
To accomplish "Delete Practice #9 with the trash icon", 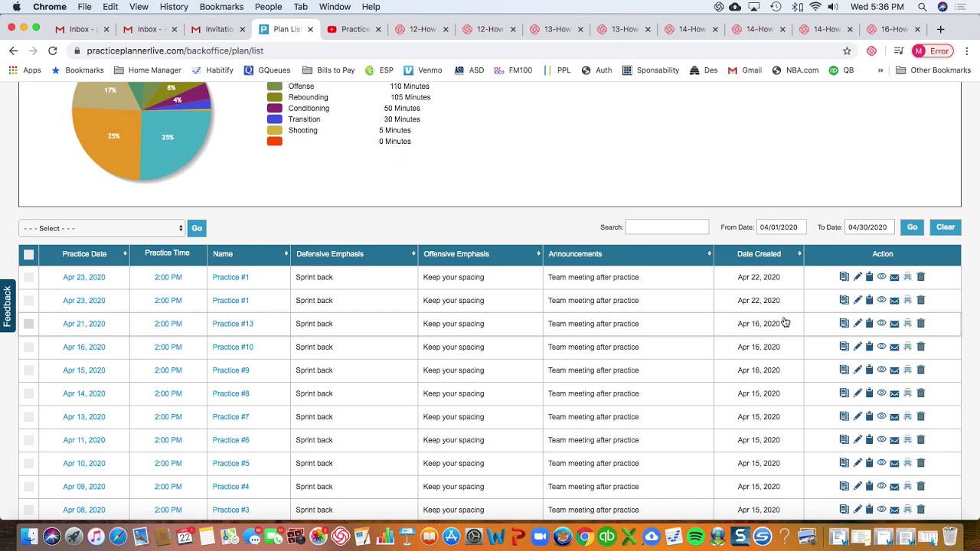I will click(x=921, y=370).
